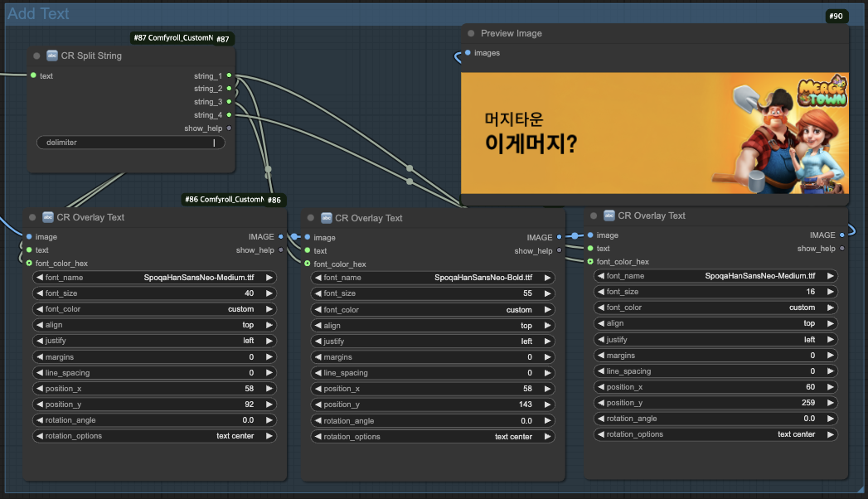Click the string_2 output port
Image resolution: width=868 pixels, height=499 pixels.
229,89
